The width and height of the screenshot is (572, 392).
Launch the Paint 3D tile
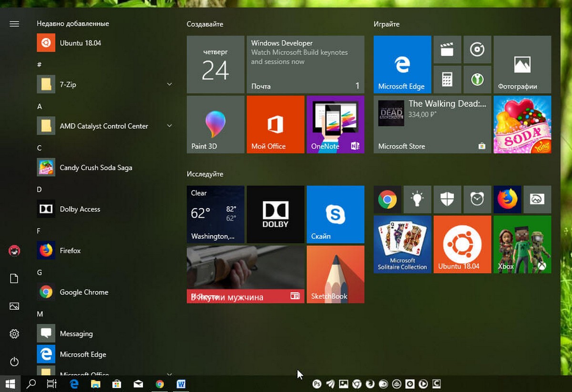pos(215,124)
